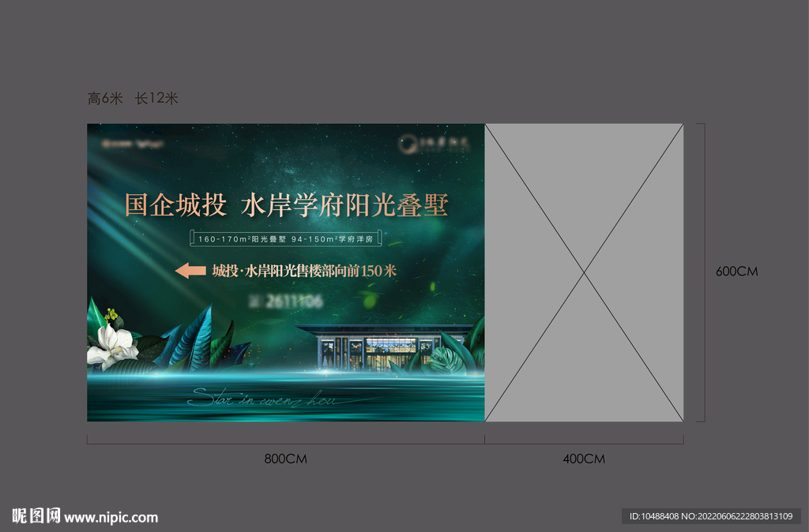Select the 600CM vertical dimension label
The image size is (809, 532).
736,271
